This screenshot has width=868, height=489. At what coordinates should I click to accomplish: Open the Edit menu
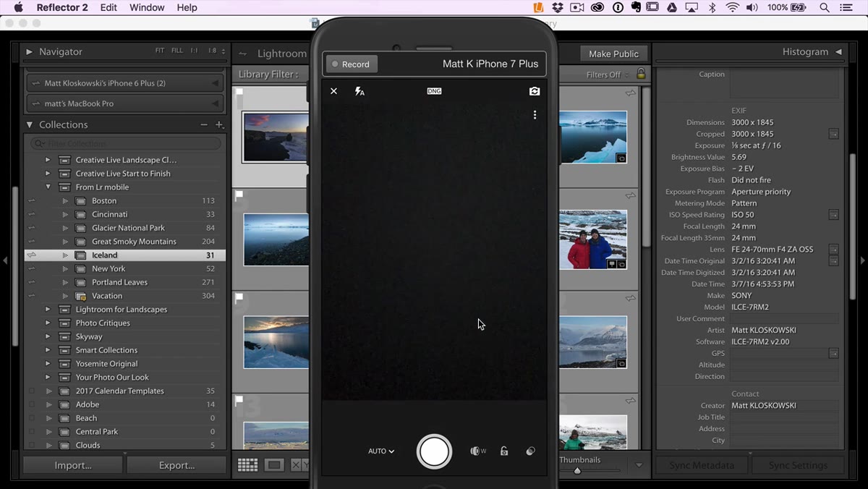(x=109, y=7)
